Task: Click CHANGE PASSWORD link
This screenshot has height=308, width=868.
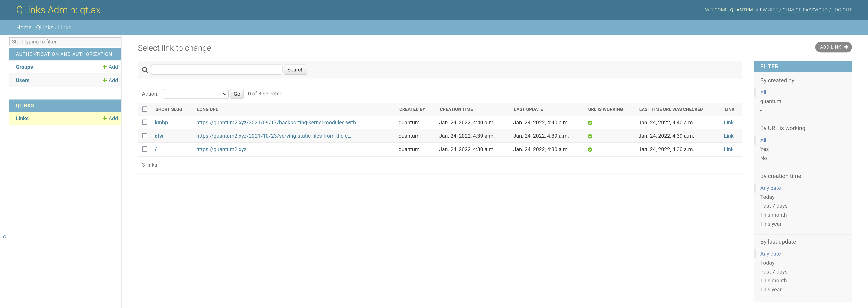Action: click(805, 10)
